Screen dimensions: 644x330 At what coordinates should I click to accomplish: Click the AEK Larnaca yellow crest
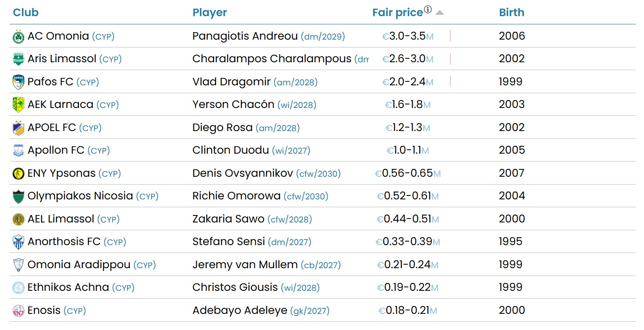(18, 105)
